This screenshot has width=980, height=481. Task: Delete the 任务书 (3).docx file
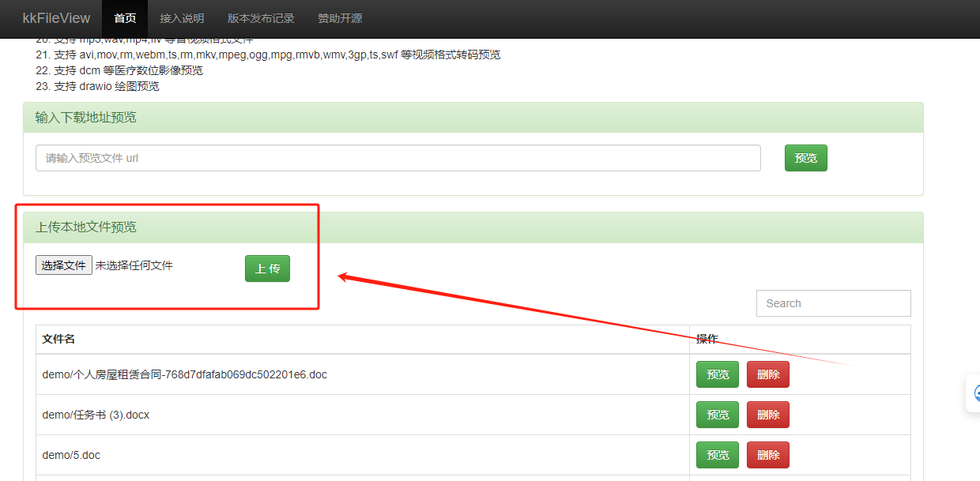pyautogui.click(x=767, y=414)
